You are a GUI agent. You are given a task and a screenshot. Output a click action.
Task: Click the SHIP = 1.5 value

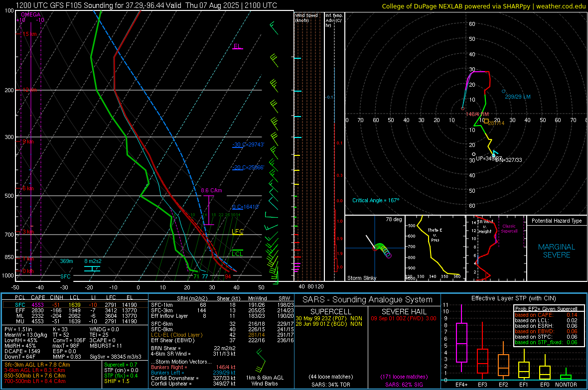pyautogui.click(x=117, y=381)
